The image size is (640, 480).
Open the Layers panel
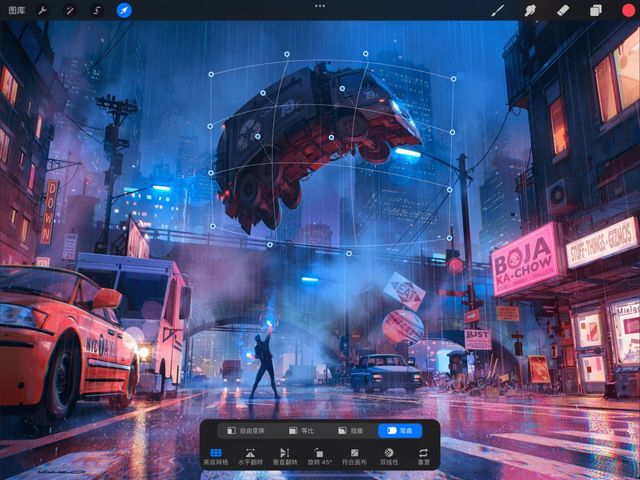pyautogui.click(x=596, y=10)
